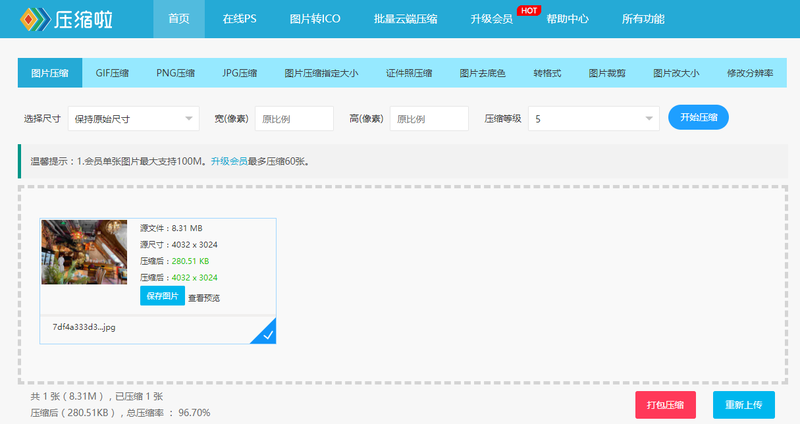This screenshot has width=800, height=424.
Task: Click the 查看预览 link
Action: click(204, 298)
